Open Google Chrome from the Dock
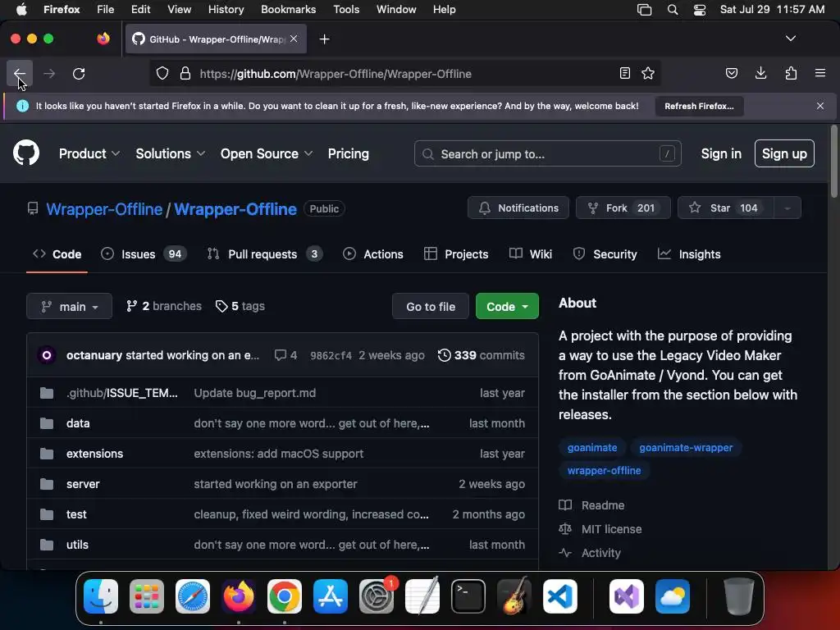The width and height of the screenshot is (840, 630). tap(285, 596)
